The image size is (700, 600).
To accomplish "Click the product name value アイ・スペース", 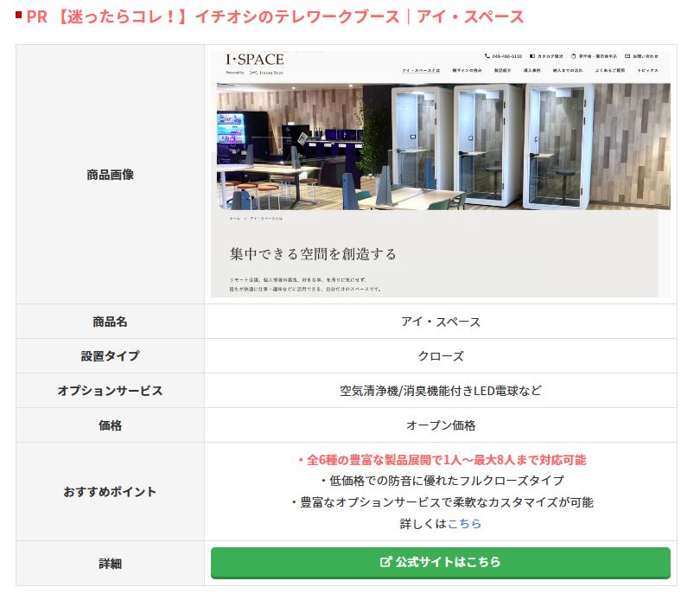I will click(x=441, y=322).
